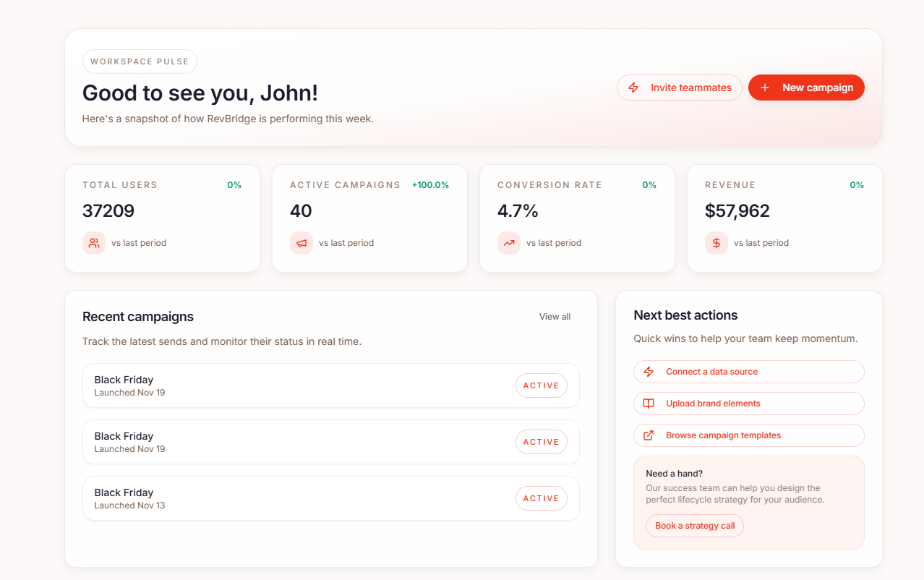Open View all campaigns
Image resolution: width=924 pixels, height=580 pixels.
[554, 316]
